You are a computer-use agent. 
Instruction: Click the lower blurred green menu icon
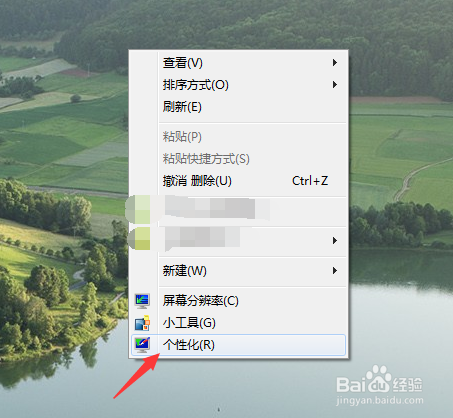140,239
